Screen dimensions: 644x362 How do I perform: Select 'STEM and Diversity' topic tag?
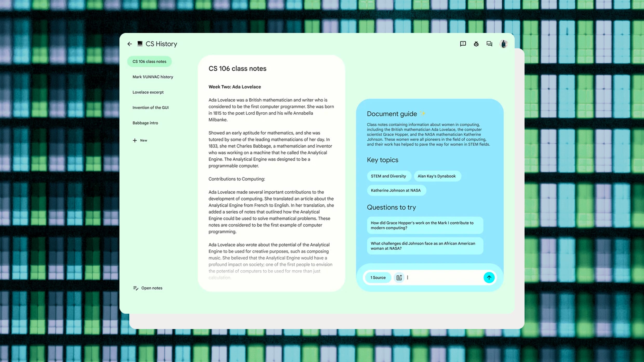pos(388,176)
